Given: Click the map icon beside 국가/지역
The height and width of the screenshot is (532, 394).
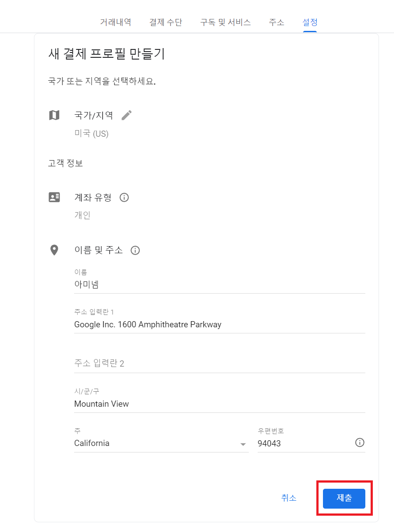Looking at the screenshot, I should click(54, 115).
